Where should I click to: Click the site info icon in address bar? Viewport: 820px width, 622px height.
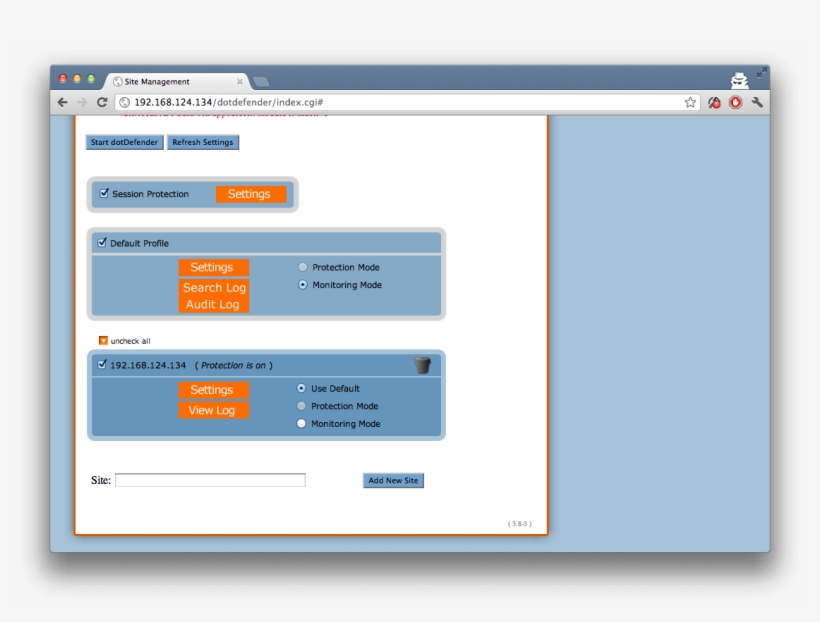pyautogui.click(x=124, y=103)
